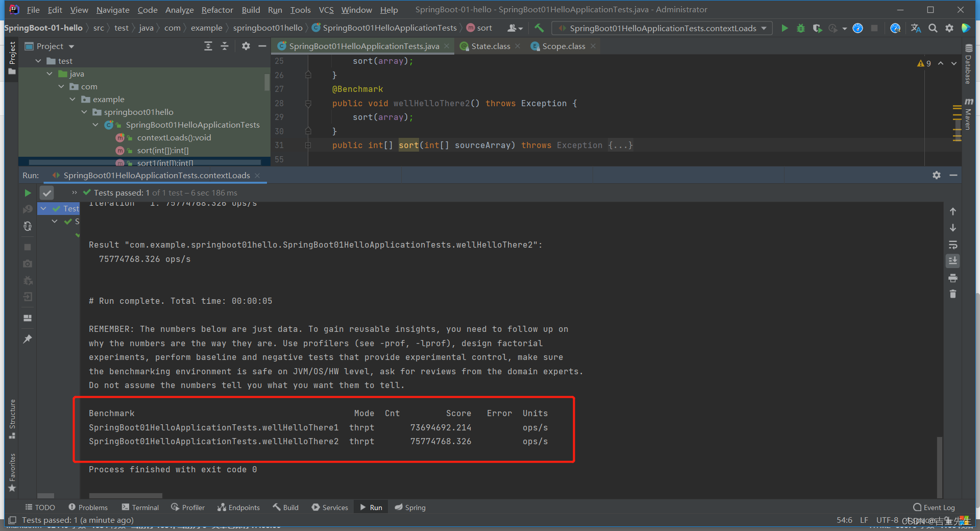The height and width of the screenshot is (531, 980).
Task: Open Search Everywhere magnifier icon
Action: [x=933, y=28]
